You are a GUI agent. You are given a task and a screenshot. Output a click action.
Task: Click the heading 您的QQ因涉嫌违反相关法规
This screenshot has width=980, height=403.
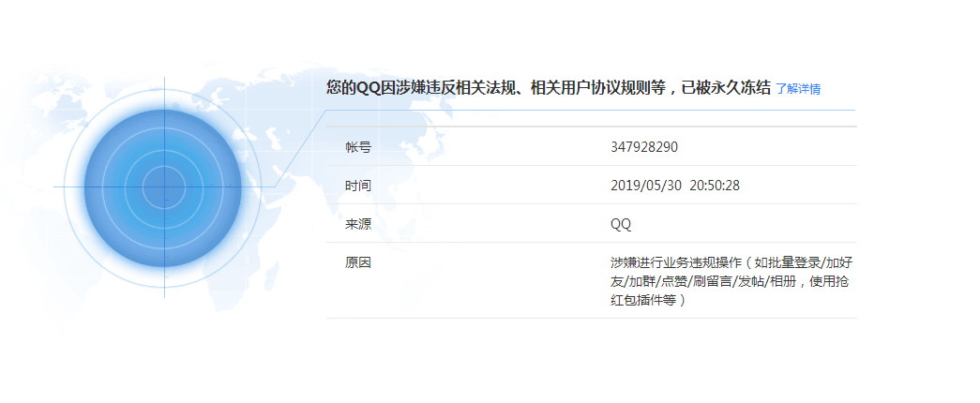point(548,87)
